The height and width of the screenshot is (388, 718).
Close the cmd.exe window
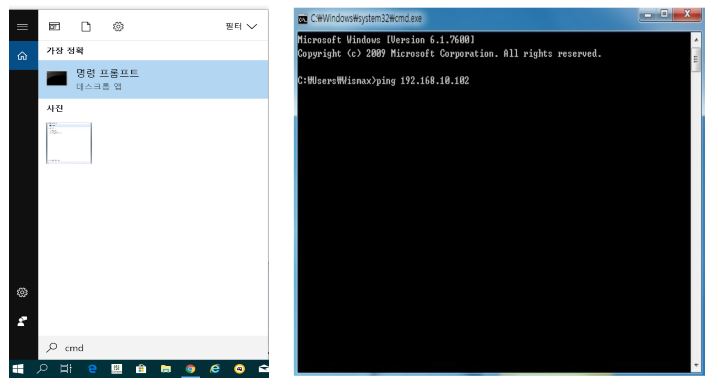coord(686,15)
